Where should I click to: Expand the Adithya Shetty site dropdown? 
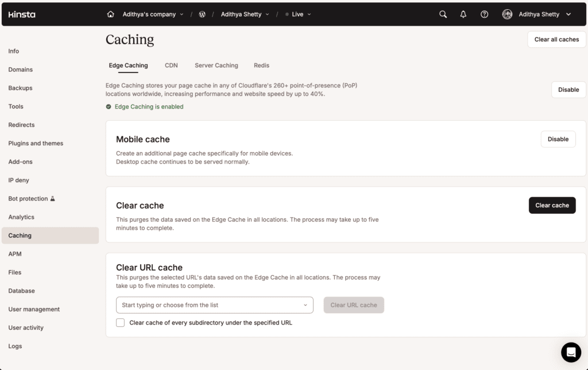point(245,14)
